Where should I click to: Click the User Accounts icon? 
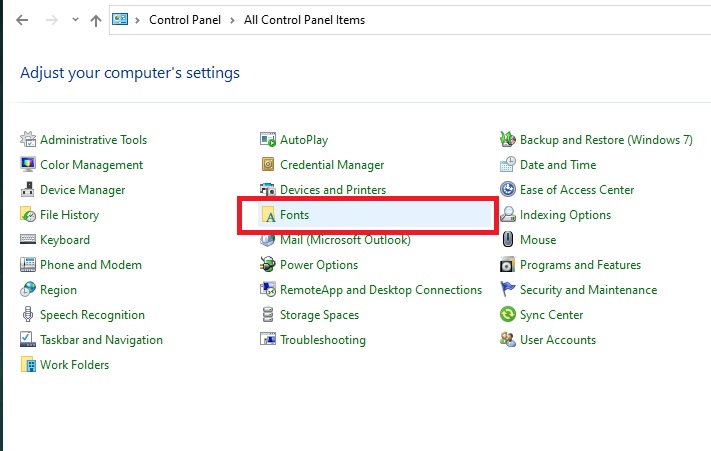pos(507,339)
